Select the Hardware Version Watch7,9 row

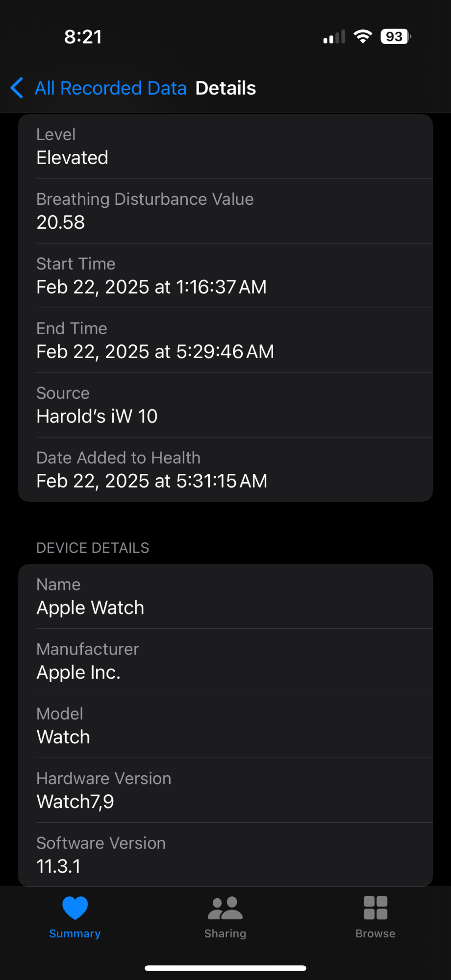[x=225, y=790]
